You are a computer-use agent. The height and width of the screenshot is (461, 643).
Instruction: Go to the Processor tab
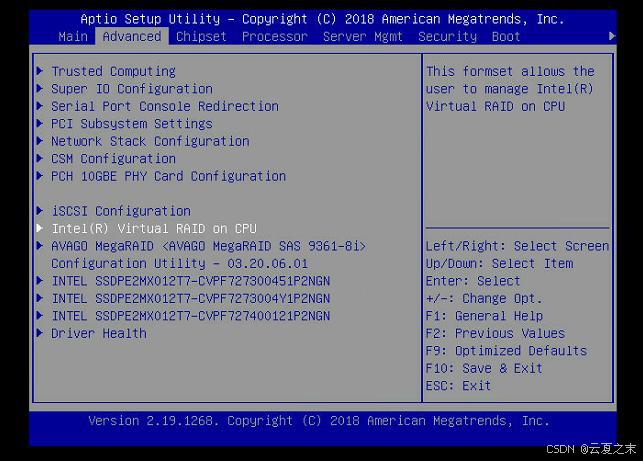[x=274, y=37]
